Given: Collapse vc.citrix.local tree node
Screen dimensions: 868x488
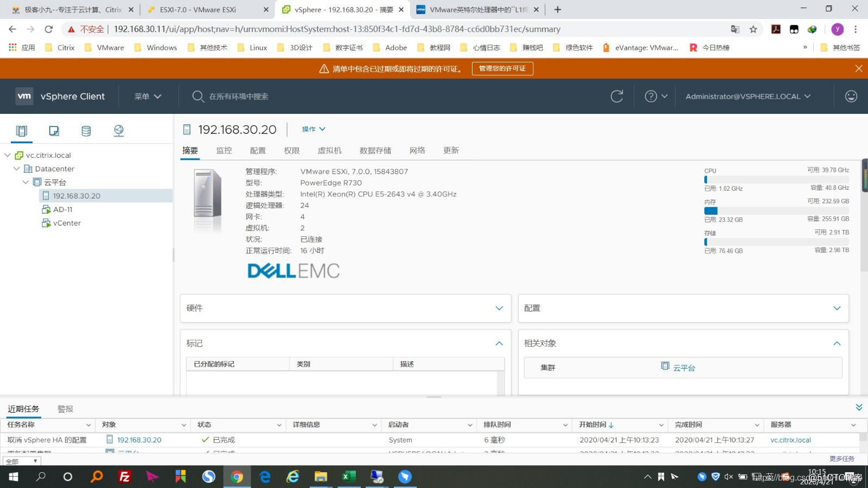Looking at the screenshot, I should (8, 155).
